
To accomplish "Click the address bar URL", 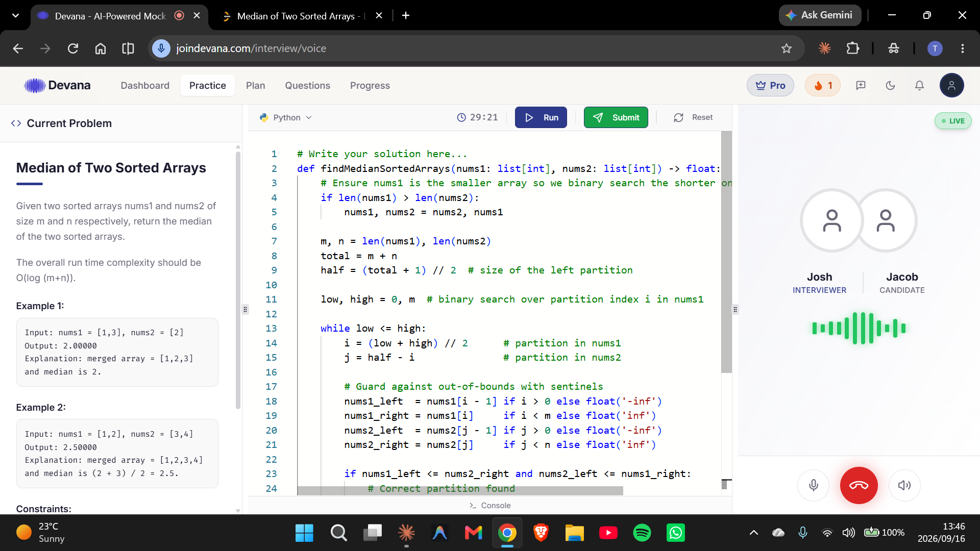I will pos(251,48).
